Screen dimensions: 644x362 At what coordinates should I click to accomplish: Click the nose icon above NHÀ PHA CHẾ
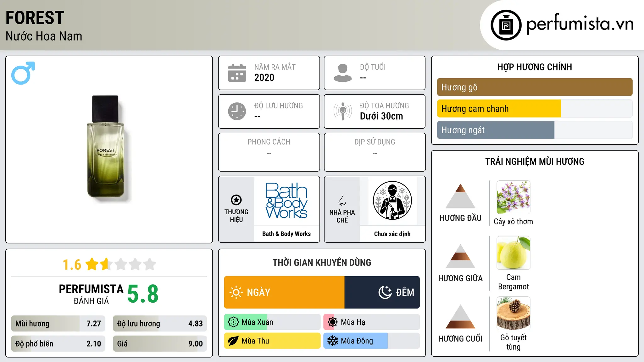[342, 200]
